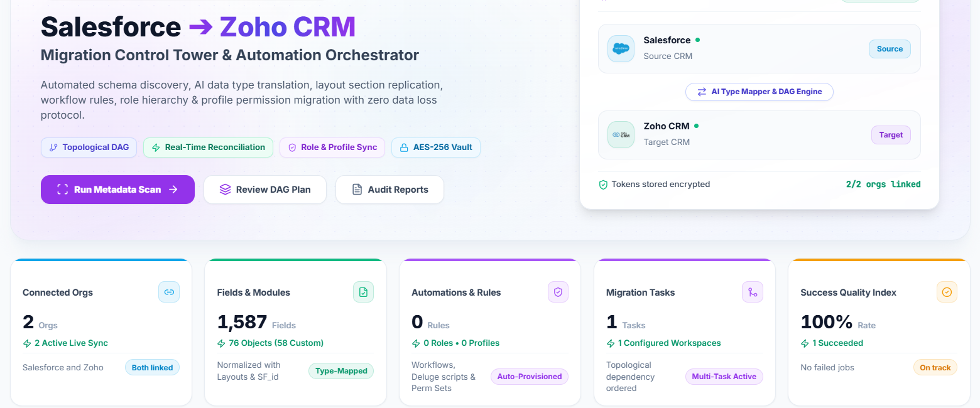Click the Zoho CRM logo icon
Image resolution: width=980 pixels, height=408 pixels.
[x=621, y=134]
